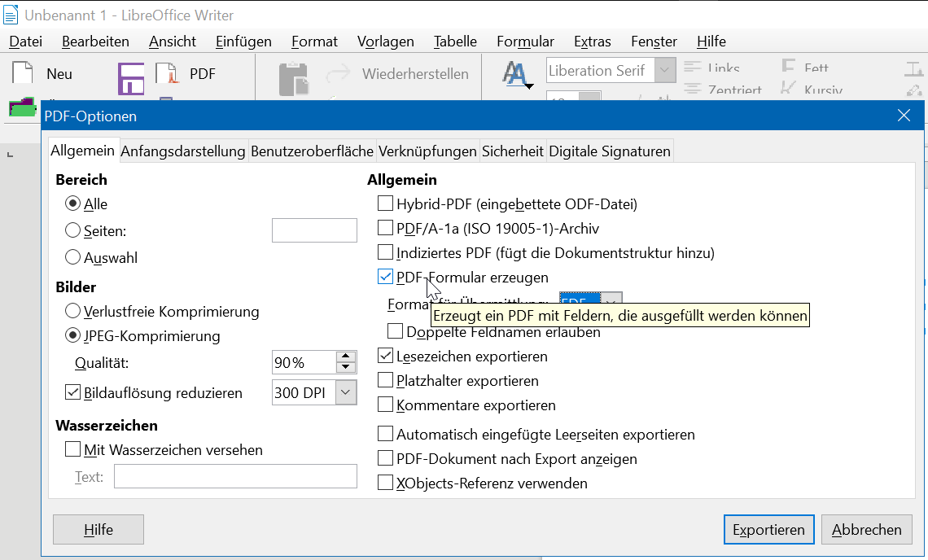Decrease the Qualität value with down arrow

(x=346, y=368)
